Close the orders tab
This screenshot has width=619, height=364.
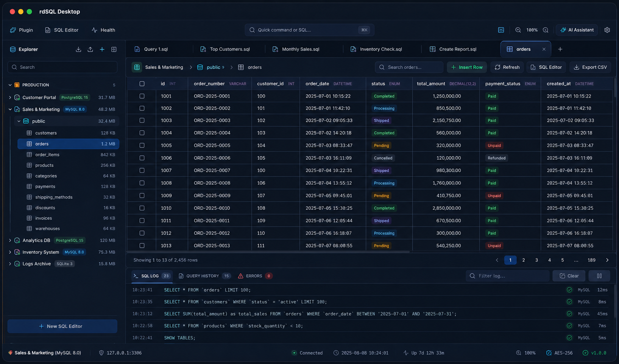pyautogui.click(x=544, y=49)
